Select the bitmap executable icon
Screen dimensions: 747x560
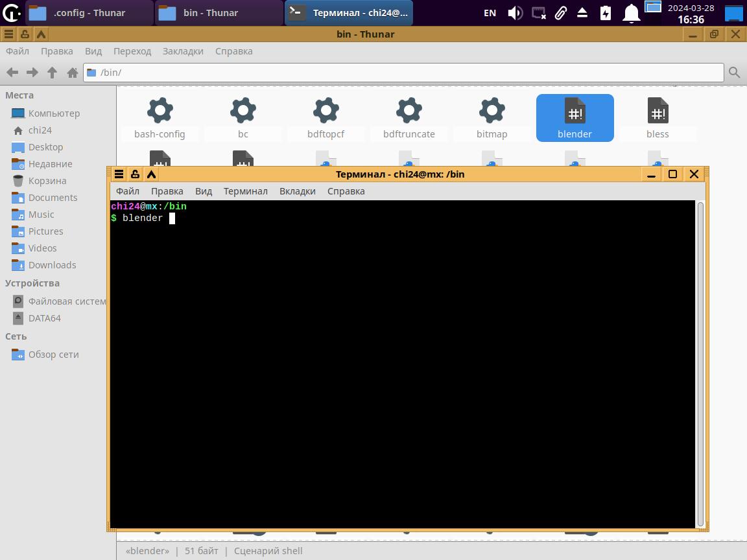492,110
